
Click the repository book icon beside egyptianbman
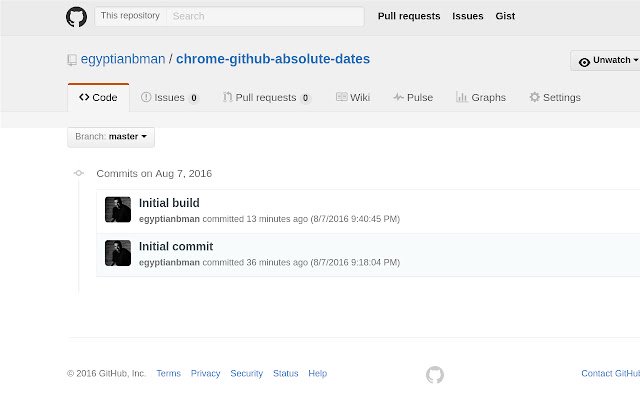tap(72, 60)
